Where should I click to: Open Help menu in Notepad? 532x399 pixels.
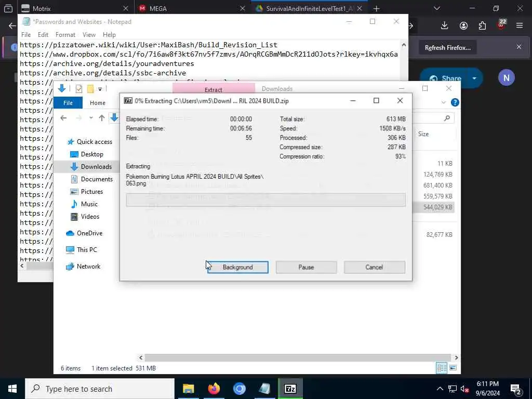[x=109, y=35]
